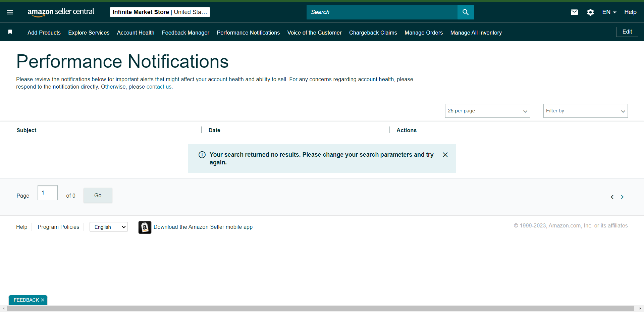Expand the 25 per page dropdown
644x312 pixels.
point(487,111)
